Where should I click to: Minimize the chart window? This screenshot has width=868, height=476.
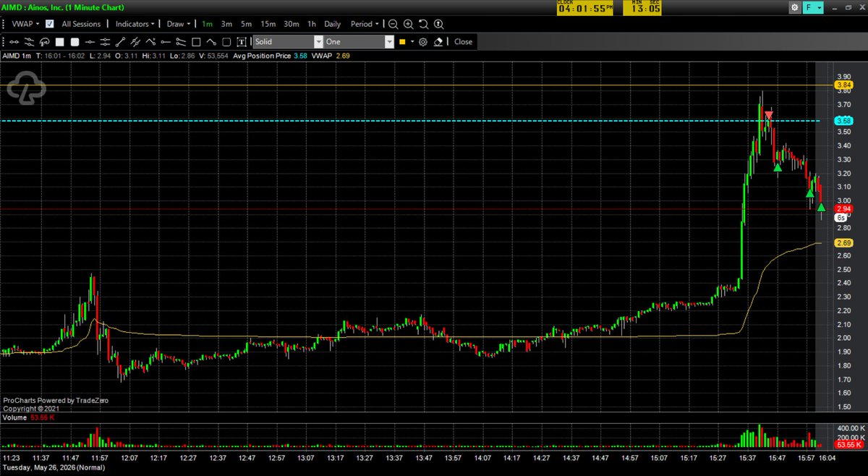pos(835,9)
